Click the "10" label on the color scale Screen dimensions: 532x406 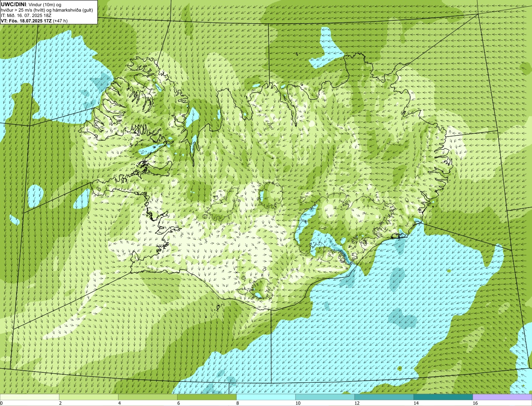coord(298,403)
